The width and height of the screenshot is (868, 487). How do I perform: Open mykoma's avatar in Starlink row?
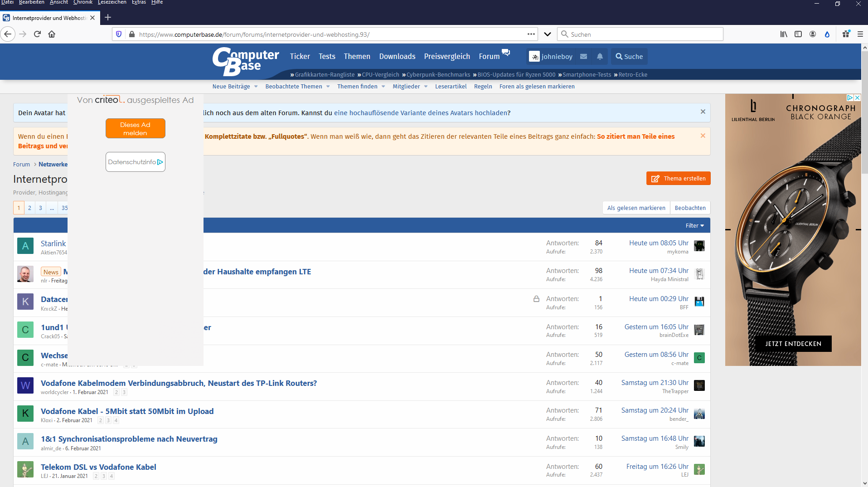(699, 246)
